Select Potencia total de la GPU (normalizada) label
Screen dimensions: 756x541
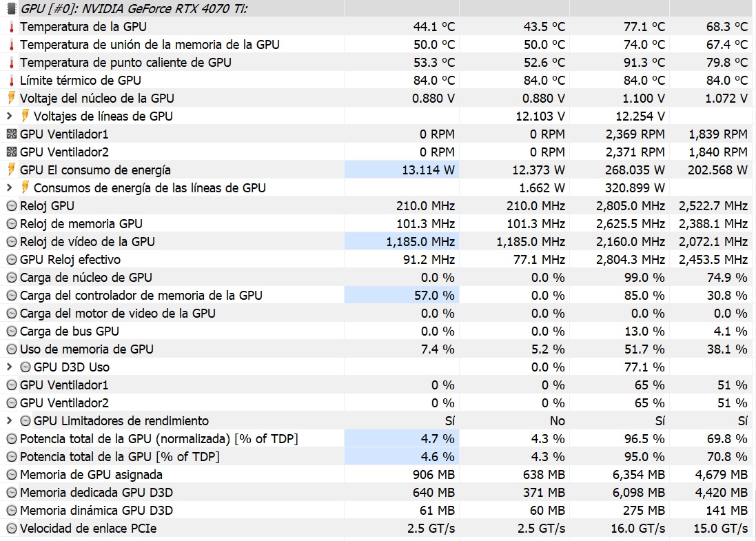[x=159, y=439]
